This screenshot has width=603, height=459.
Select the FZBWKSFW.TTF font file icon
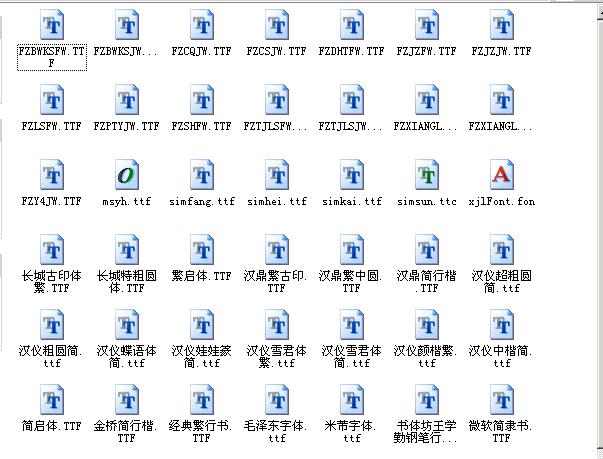coord(52,25)
